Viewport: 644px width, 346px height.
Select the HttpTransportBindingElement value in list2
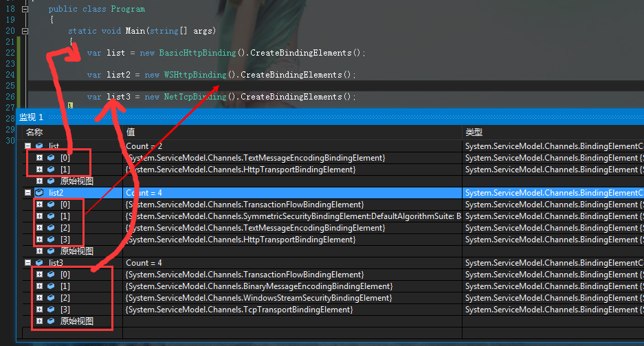pyautogui.click(x=241, y=240)
